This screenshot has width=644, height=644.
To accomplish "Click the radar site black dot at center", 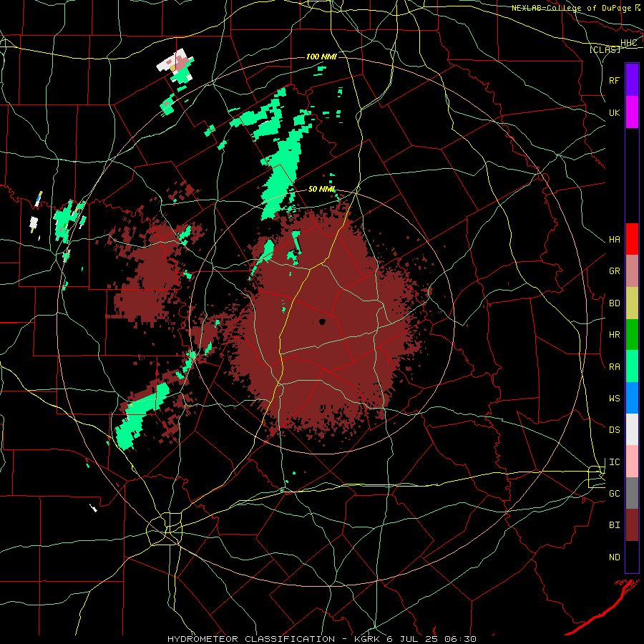I will point(322,321).
